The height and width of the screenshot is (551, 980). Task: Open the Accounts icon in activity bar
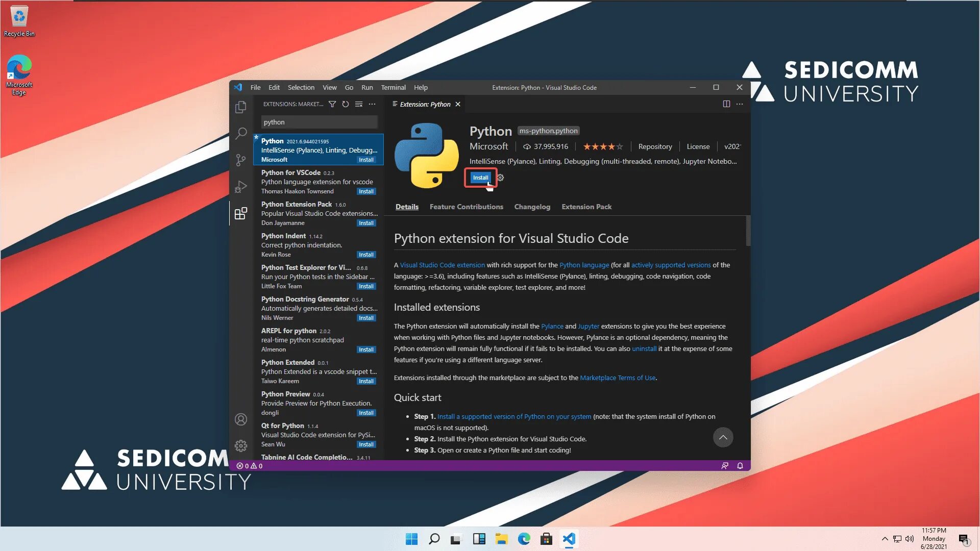[240, 419]
